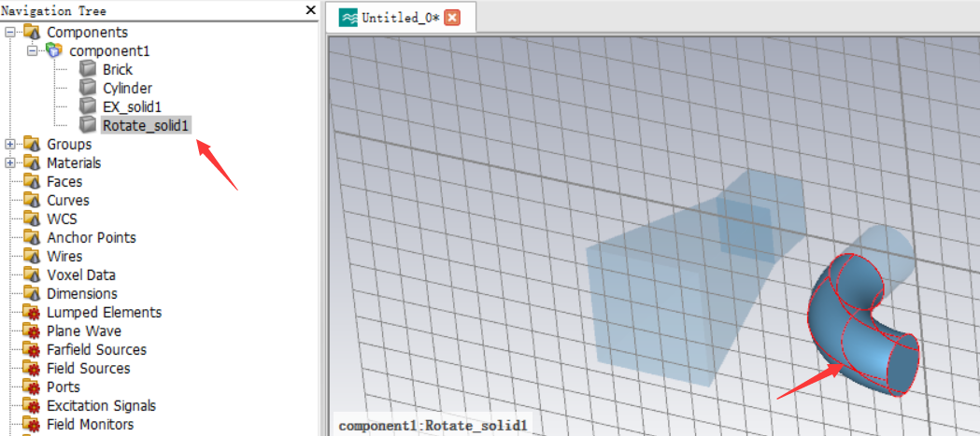The image size is (980, 436).
Task: Click the Materials folder icon
Action: [32, 162]
